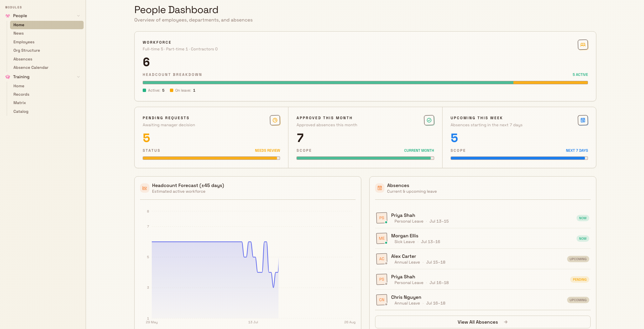644x329 pixels.
Task: Click the PS avatar for Jul 13–15 leave
Action: click(x=382, y=218)
